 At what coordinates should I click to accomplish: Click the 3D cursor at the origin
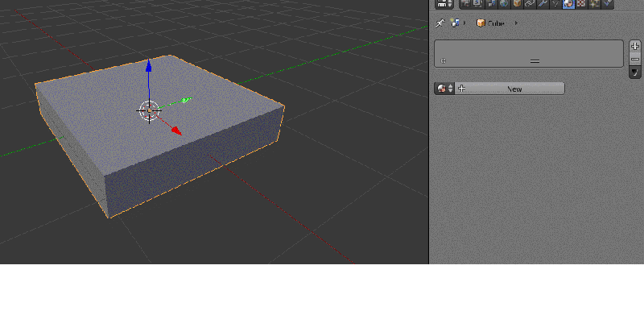pos(149,111)
